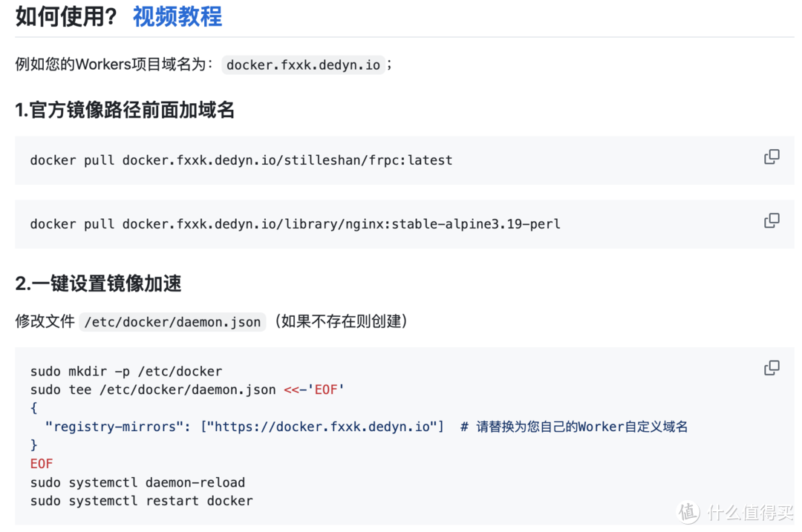Image resolution: width=802 pixels, height=532 pixels.
Task: Click the 什么值得买 watermark logo
Action: (735, 511)
